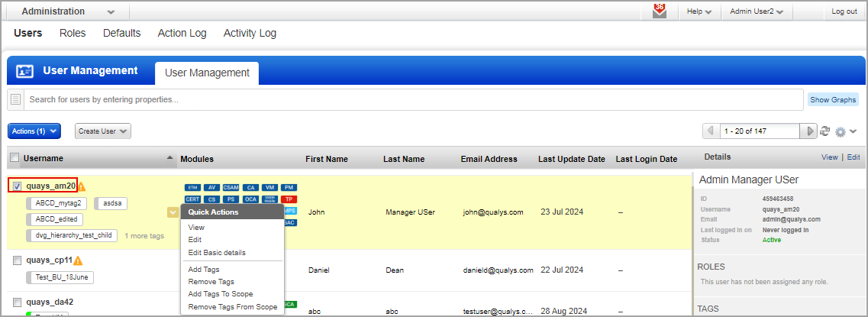Check the quays_cp11 row checkbox
The height and width of the screenshot is (317, 868).
(17, 260)
